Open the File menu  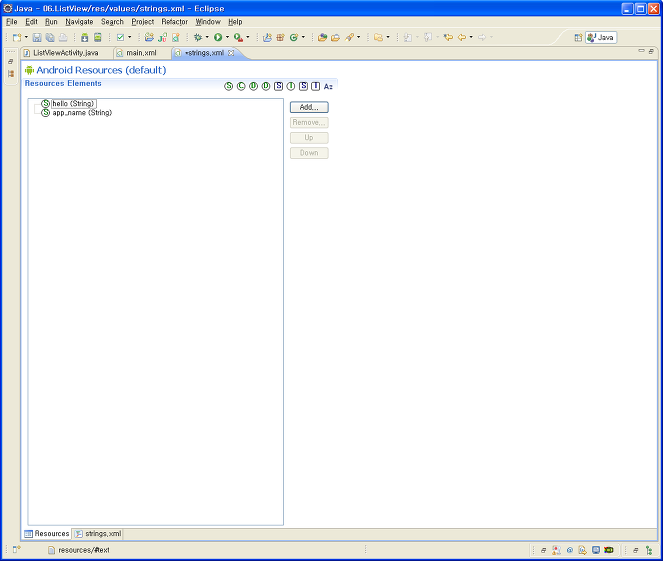(11, 22)
